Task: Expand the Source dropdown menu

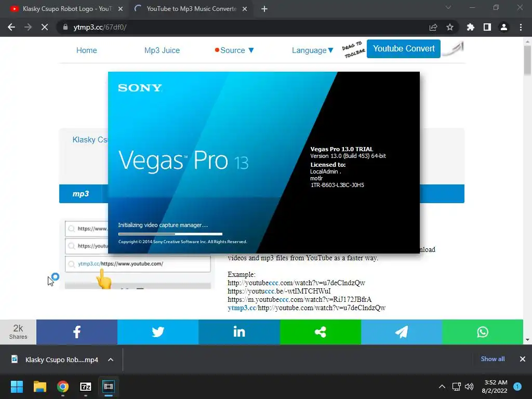Action: 234,50
